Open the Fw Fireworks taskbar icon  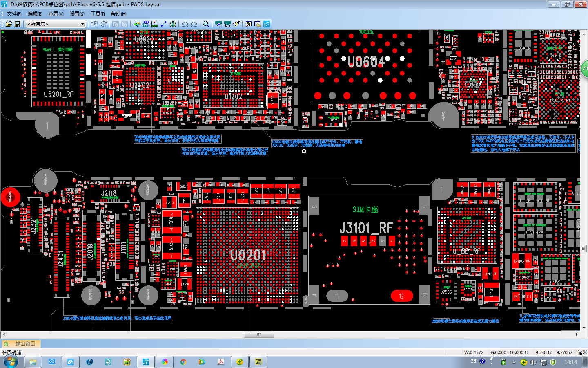click(258, 362)
